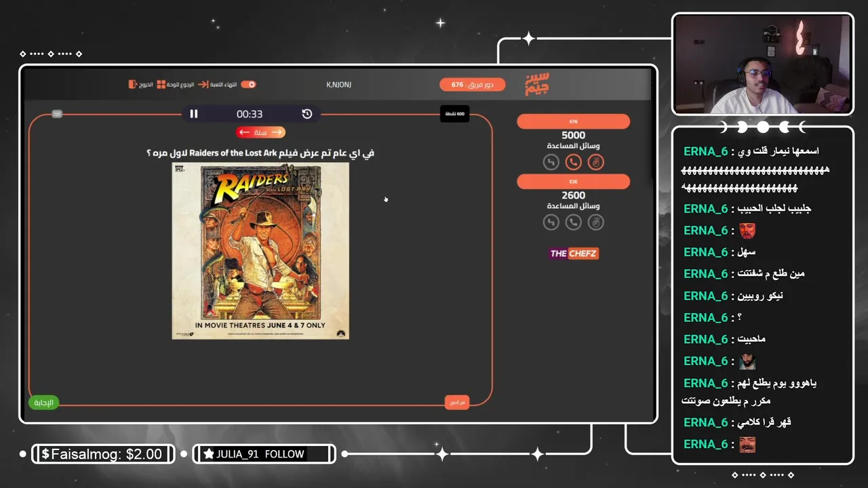Use team E3E phone call lifeline
This screenshot has height=488, width=868.
click(573, 222)
